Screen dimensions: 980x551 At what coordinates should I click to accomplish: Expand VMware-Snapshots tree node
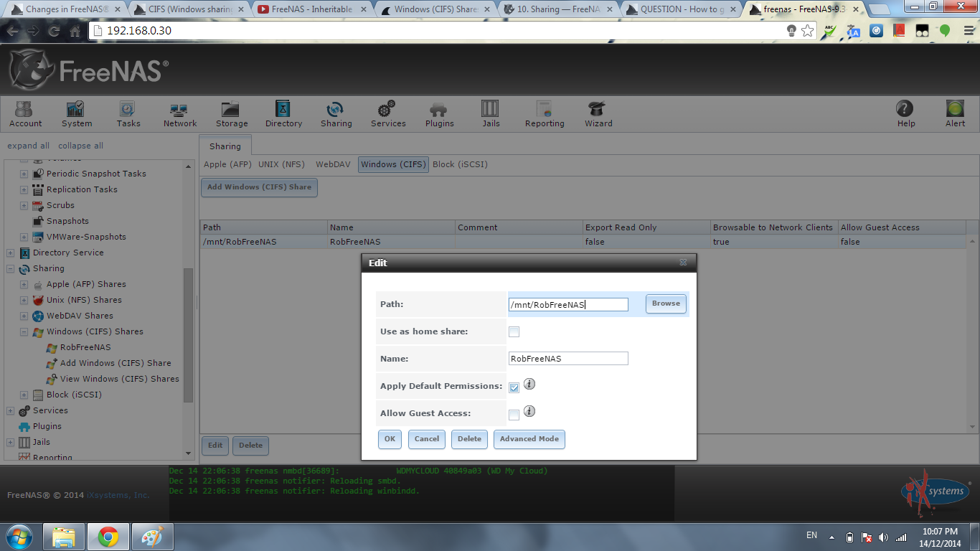click(24, 237)
